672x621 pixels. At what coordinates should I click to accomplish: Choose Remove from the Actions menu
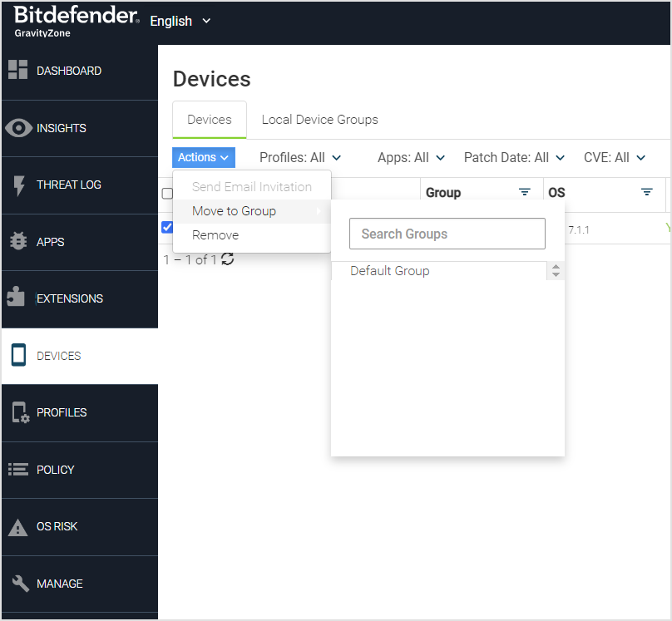(x=215, y=235)
